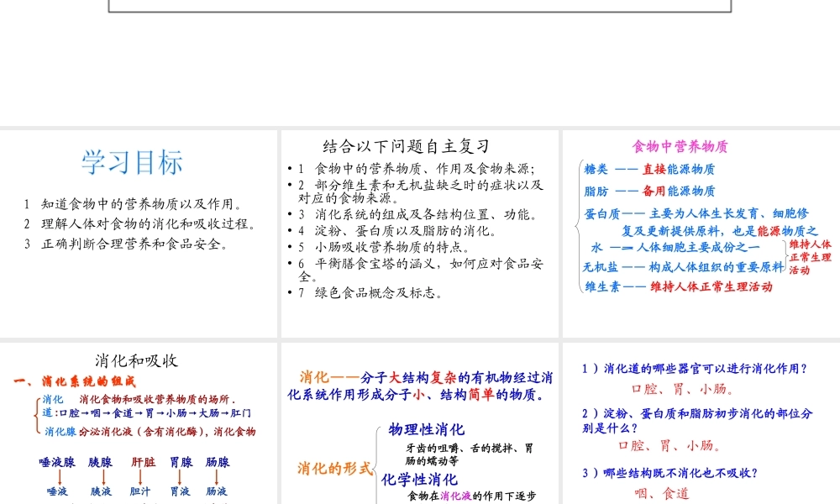Click the text '食物在消化液的作用下逐步'
840x504 pixels.
click(x=472, y=496)
